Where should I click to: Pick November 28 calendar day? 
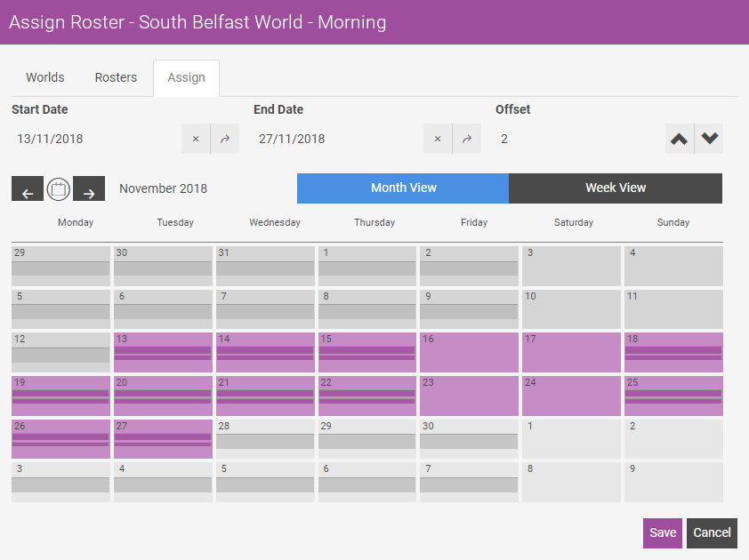pyautogui.click(x=265, y=439)
